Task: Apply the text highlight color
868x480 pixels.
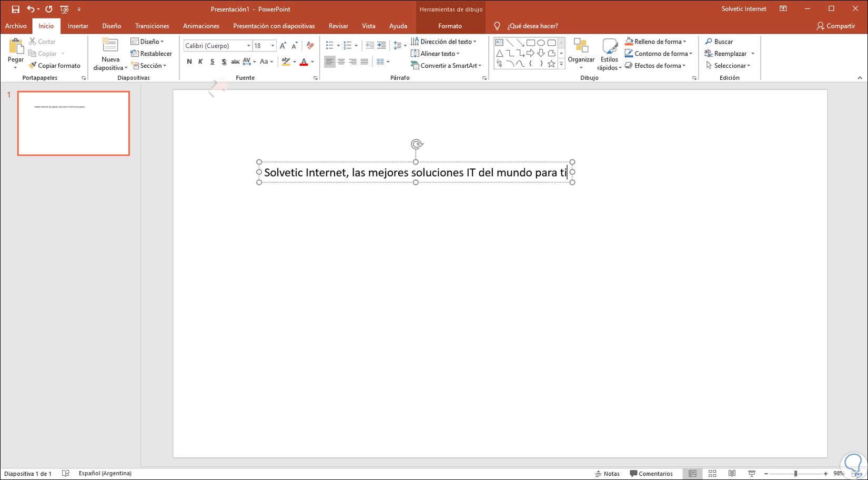Action: point(286,62)
